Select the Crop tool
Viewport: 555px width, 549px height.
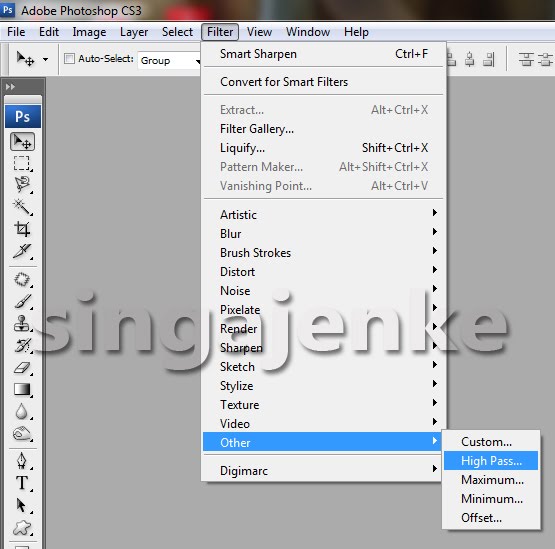[x=22, y=229]
